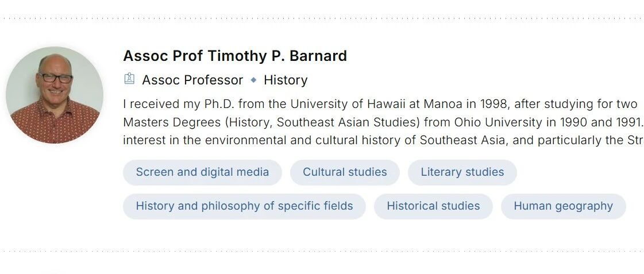Click the staff badge icon
Image resolution: width=644 pixels, height=274 pixels.
point(129,79)
